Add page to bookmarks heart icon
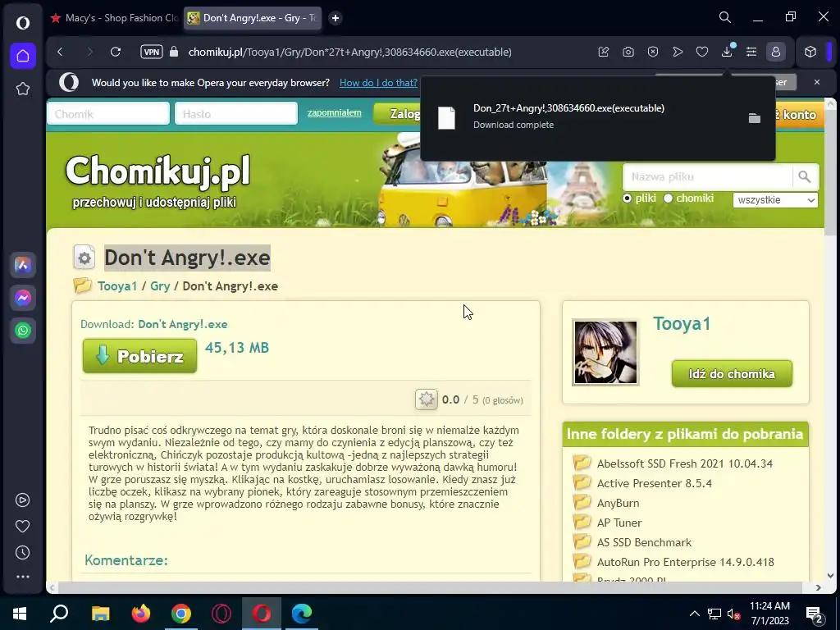This screenshot has width=840, height=630. click(702, 52)
